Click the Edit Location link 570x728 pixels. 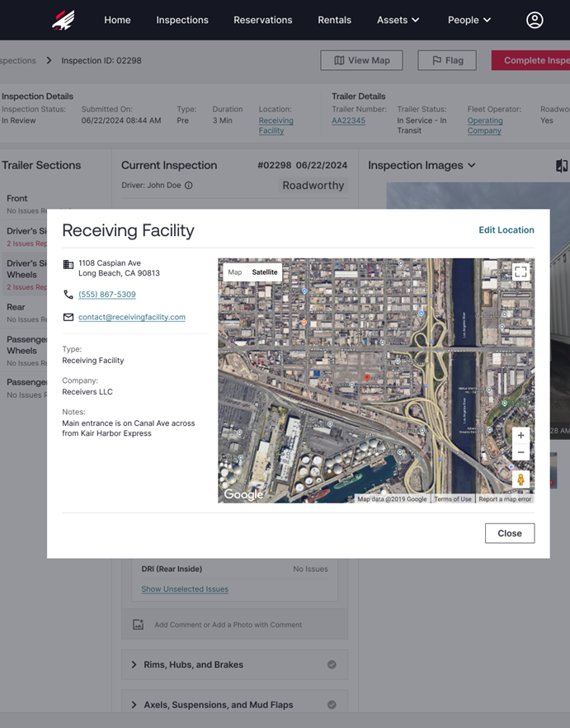[506, 230]
